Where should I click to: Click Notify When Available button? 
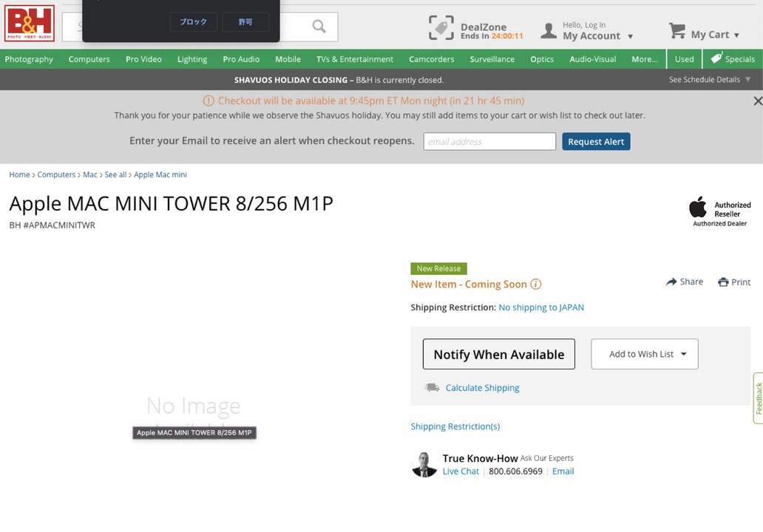pos(499,354)
